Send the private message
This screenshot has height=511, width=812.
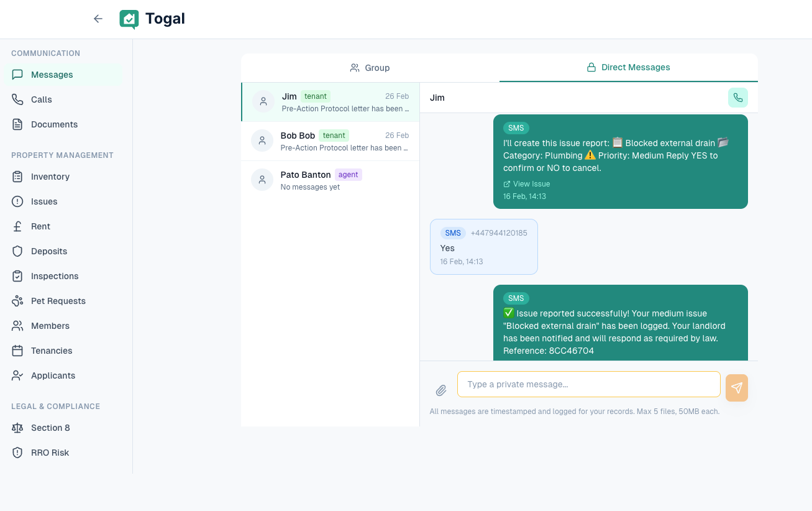[736, 387]
